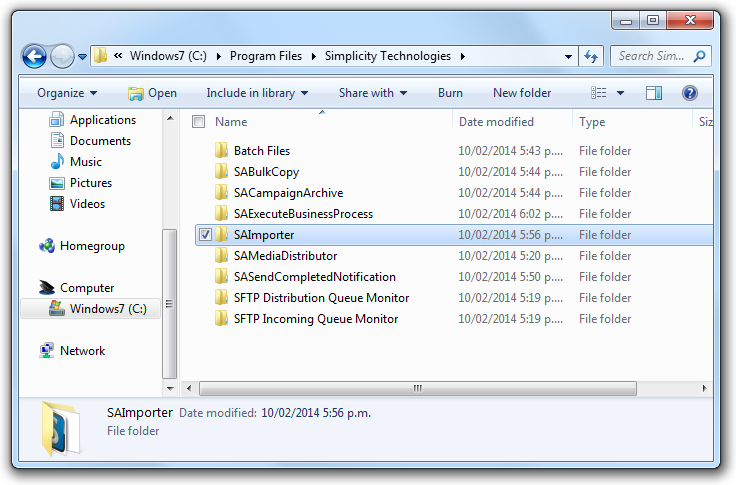Viewport: 736px width, 485px height.
Task: Click the navigation pane scroll up arrow
Action: pyautogui.click(x=170, y=118)
